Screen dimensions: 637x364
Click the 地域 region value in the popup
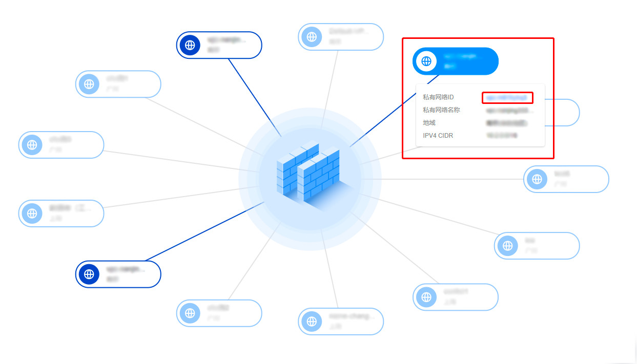(507, 123)
